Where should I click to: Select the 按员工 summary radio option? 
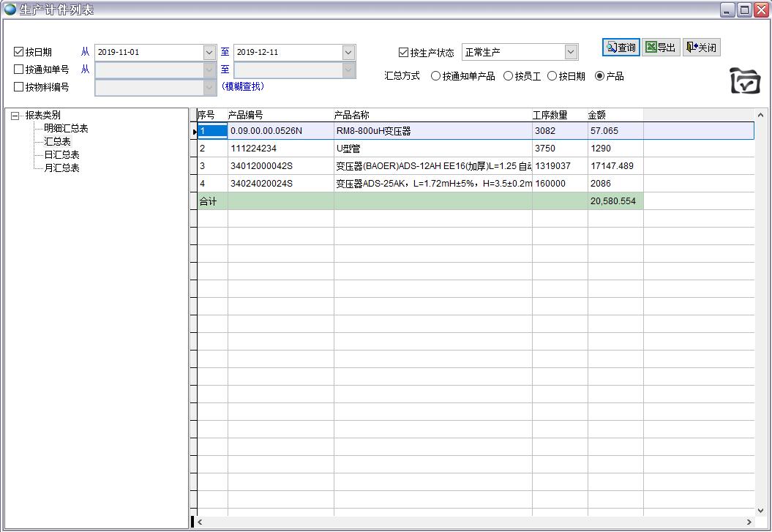click(508, 76)
